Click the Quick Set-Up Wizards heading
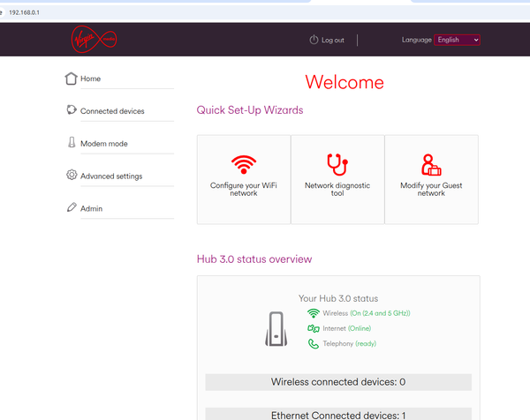 pyautogui.click(x=250, y=110)
